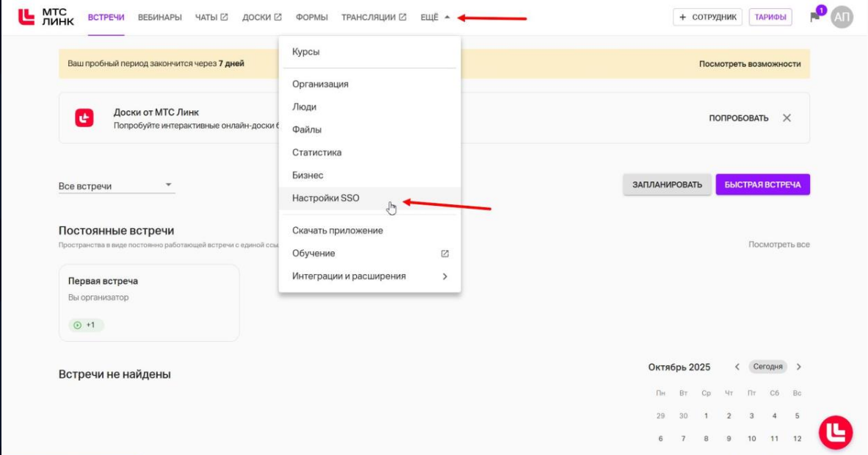
Task: Open the АП user avatar menu
Action: [842, 17]
